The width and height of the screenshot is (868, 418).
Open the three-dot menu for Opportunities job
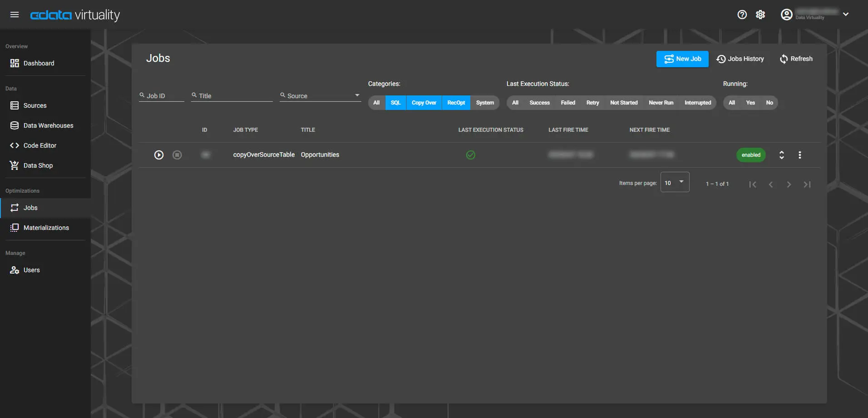tap(799, 155)
